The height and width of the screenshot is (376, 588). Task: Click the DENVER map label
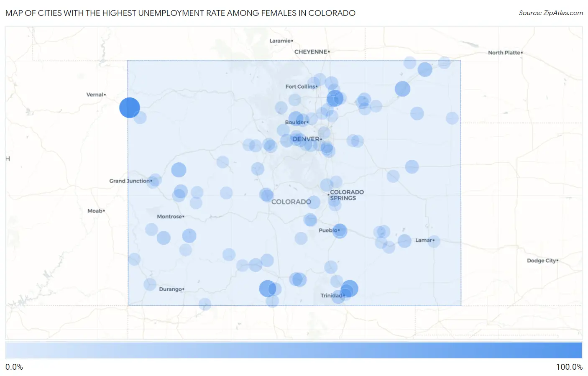[307, 139]
